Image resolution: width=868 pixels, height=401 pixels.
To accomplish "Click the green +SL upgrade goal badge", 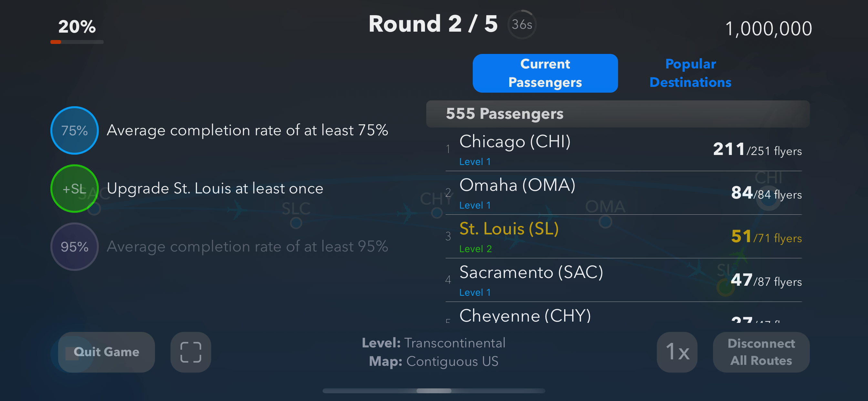I will pos(75,188).
